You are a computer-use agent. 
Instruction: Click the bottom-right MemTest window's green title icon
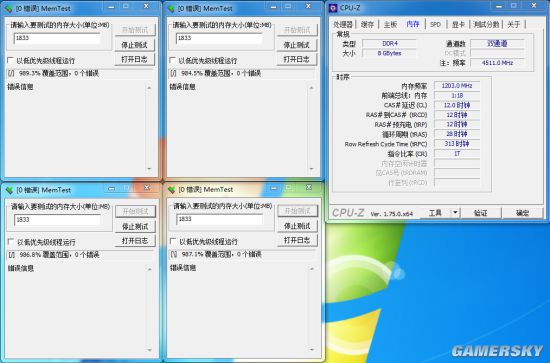coord(172,190)
